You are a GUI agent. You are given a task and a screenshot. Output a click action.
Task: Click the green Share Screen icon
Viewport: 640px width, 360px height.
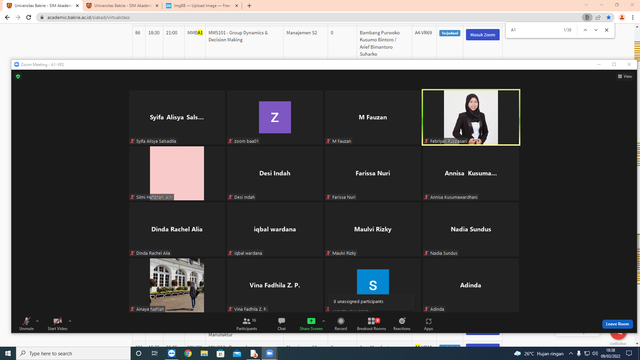tap(311, 321)
